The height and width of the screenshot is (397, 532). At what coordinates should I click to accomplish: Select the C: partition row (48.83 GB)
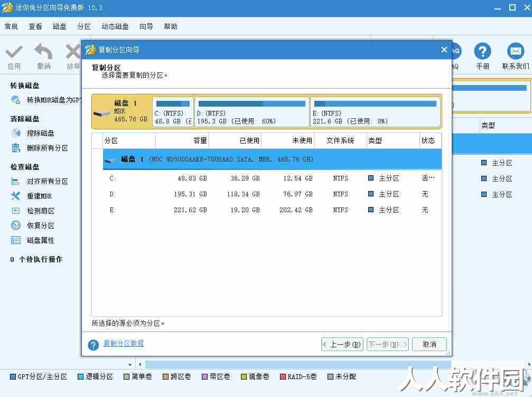(272, 178)
